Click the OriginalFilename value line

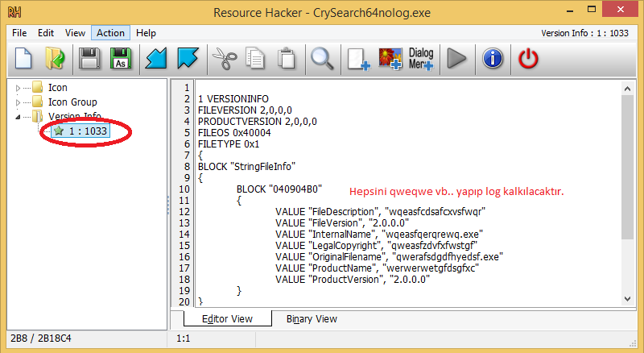[389, 257]
